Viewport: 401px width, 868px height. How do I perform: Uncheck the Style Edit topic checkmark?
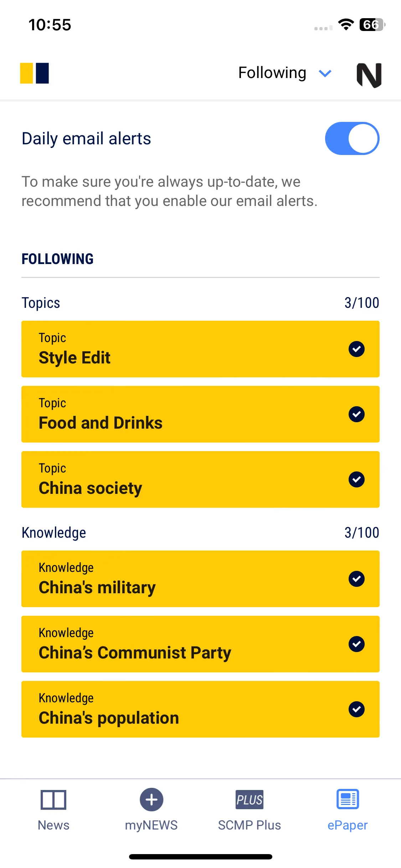356,349
